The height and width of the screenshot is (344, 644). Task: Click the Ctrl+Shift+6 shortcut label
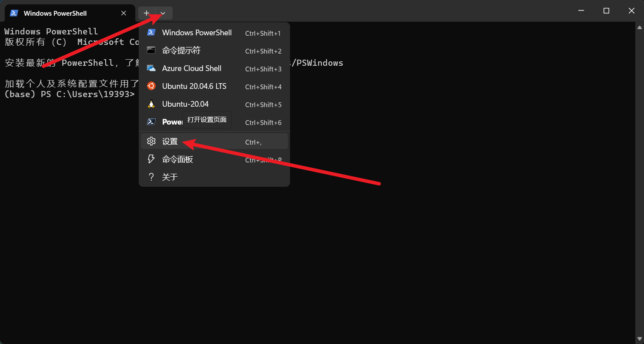click(263, 123)
